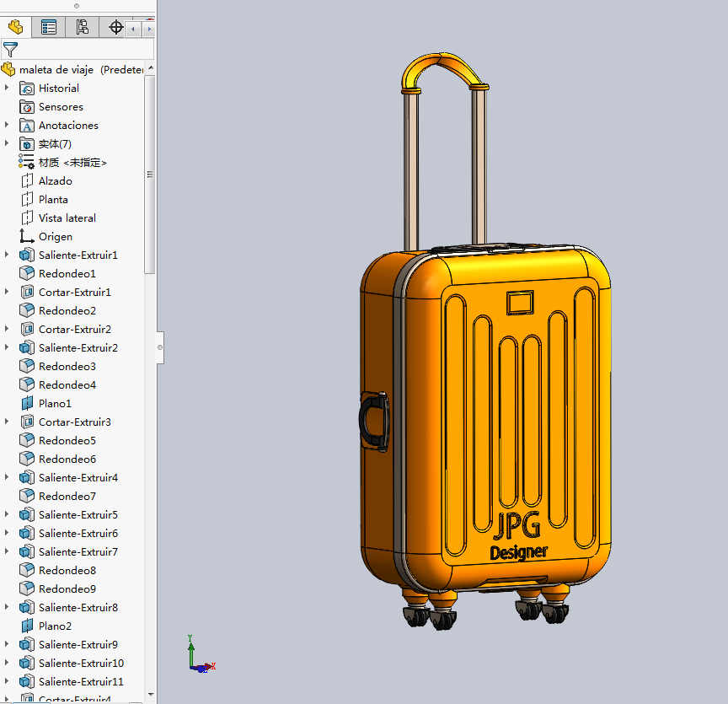Select the maleta de viaje part icon
Image resolution: width=728 pixels, height=704 pixels.
pyautogui.click(x=8, y=70)
